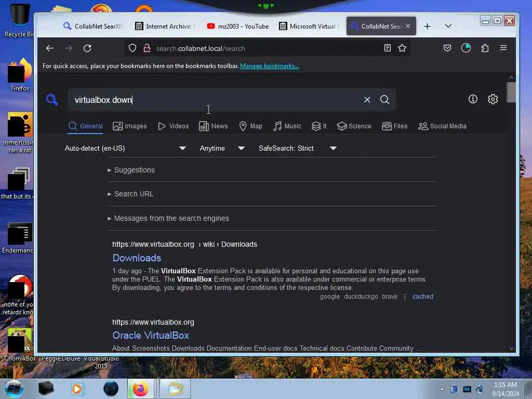Open the Firefox desktop shortcut
The width and height of the screenshot is (532, 399).
pos(20,75)
